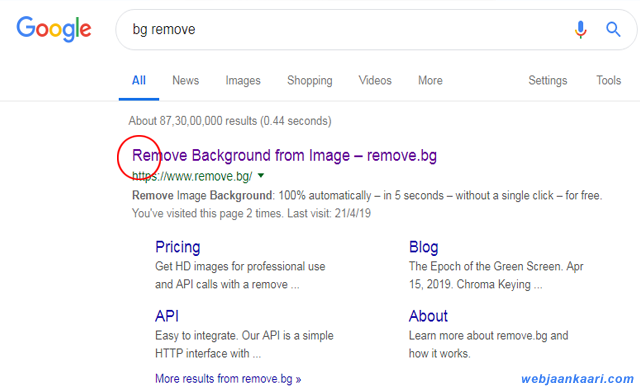Expand the green arrow beside remove.bg URL
640x392 pixels.
261,176
